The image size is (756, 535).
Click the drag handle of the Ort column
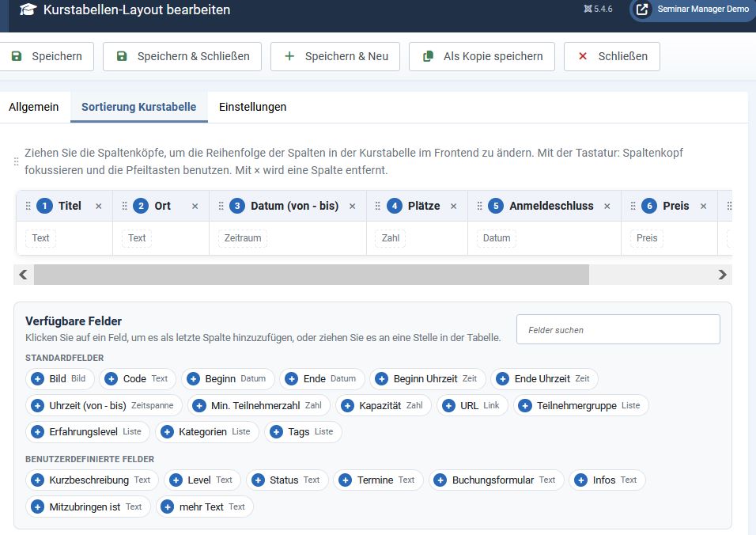pyautogui.click(x=124, y=206)
